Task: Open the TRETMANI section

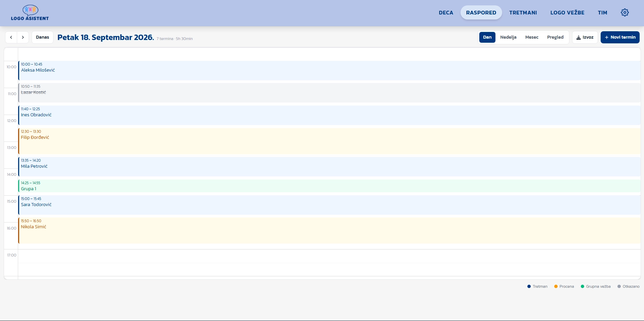Action: (x=523, y=13)
